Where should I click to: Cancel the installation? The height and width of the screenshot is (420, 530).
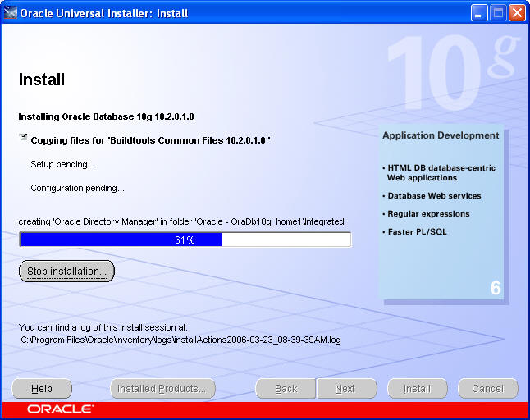tap(487, 389)
